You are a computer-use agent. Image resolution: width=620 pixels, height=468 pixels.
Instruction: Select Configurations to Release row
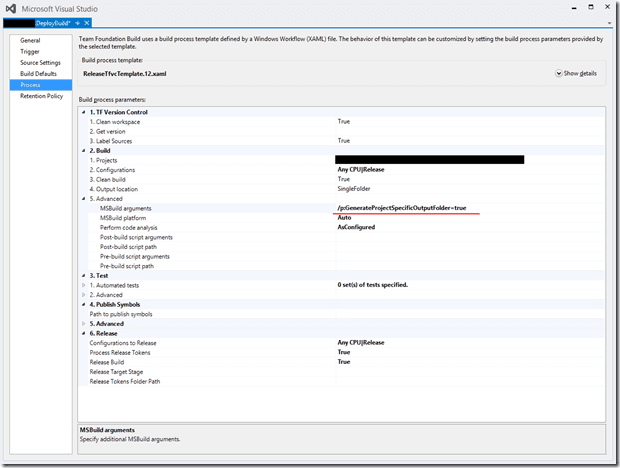tap(342, 343)
